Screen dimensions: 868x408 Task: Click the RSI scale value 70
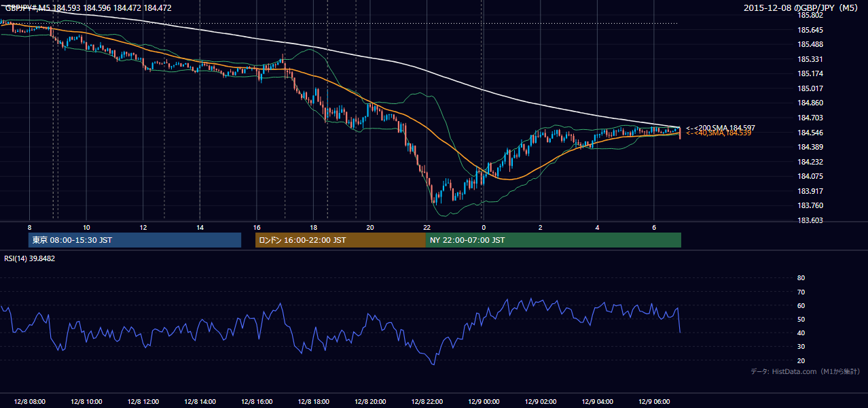point(801,292)
